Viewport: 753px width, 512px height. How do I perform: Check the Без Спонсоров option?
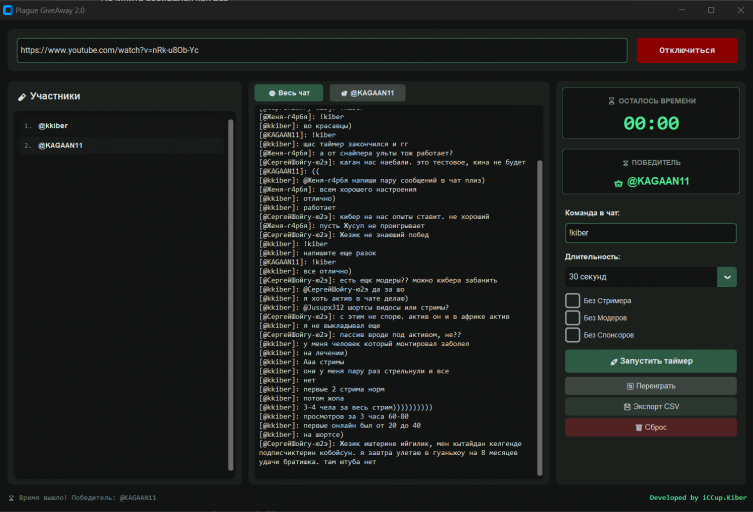click(x=572, y=335)
